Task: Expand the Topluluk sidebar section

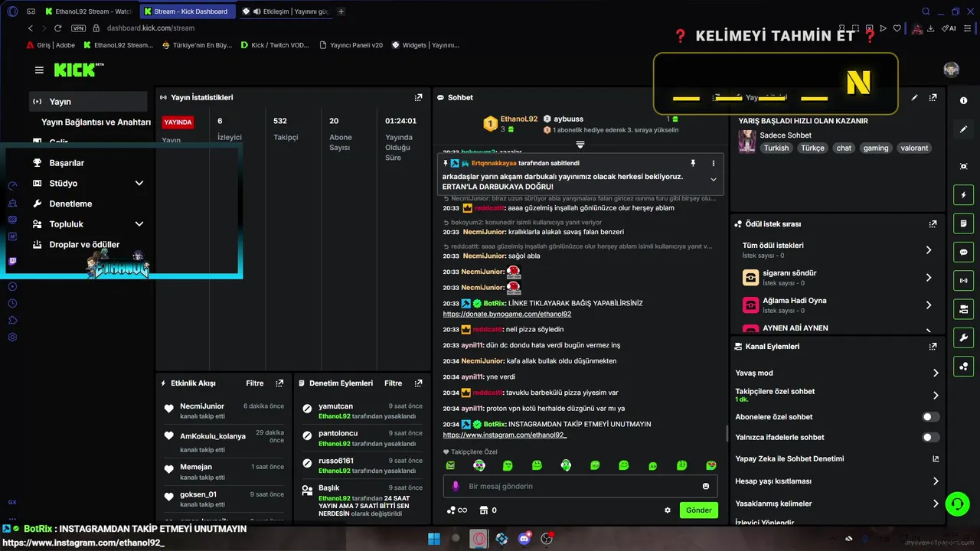Action: point(139,224)
